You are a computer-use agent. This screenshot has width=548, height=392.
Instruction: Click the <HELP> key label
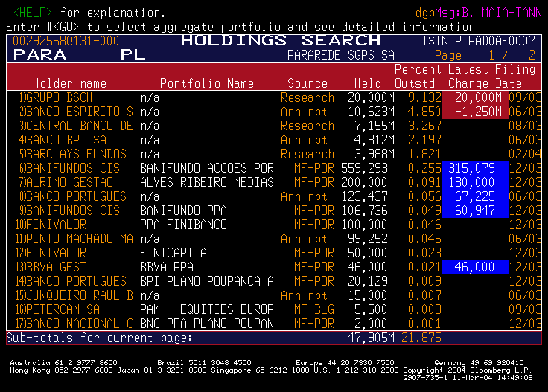pyautogui.click(x=33, y=13)
